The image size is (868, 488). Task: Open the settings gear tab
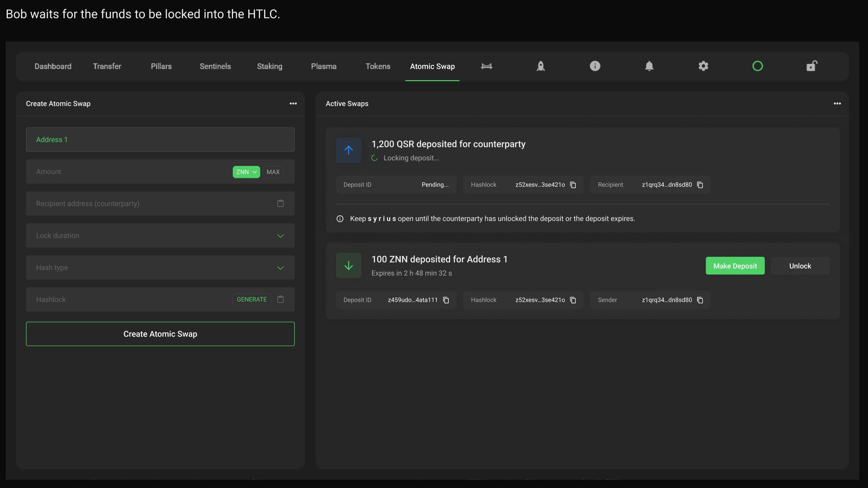[x=703, y=66]
